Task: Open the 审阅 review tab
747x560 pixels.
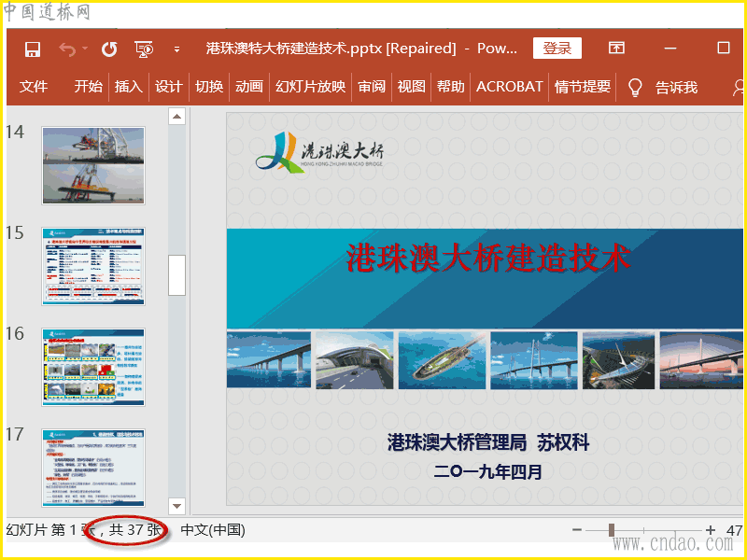Action: [372, 87]
